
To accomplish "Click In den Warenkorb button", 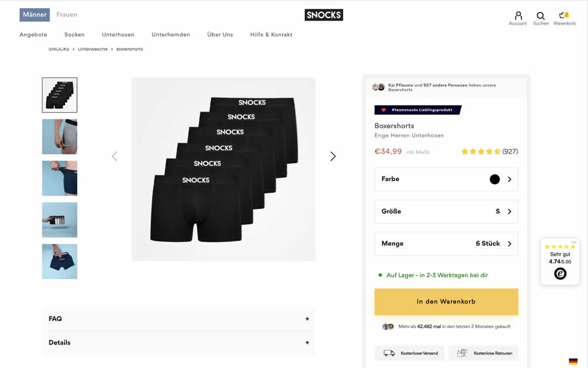I will [446, 302].
